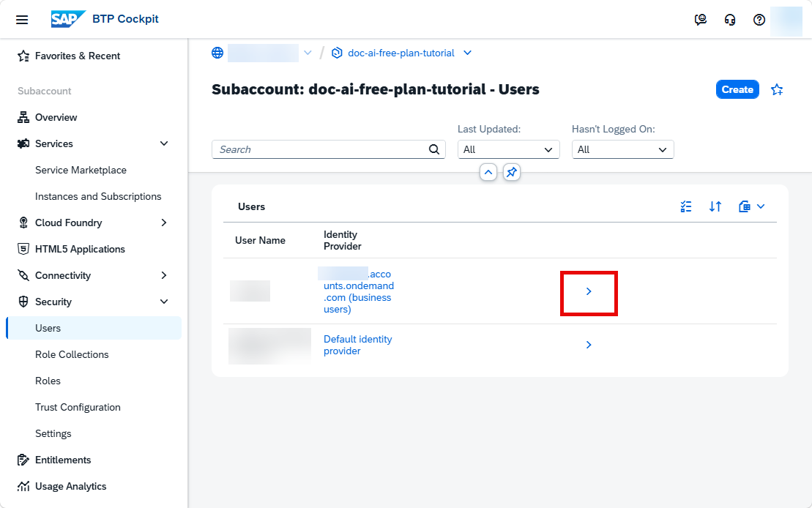The width and height of the screenshot is (812, 508).
Task: Click the Overview hierarchy icon
Action: coord(23,118)
